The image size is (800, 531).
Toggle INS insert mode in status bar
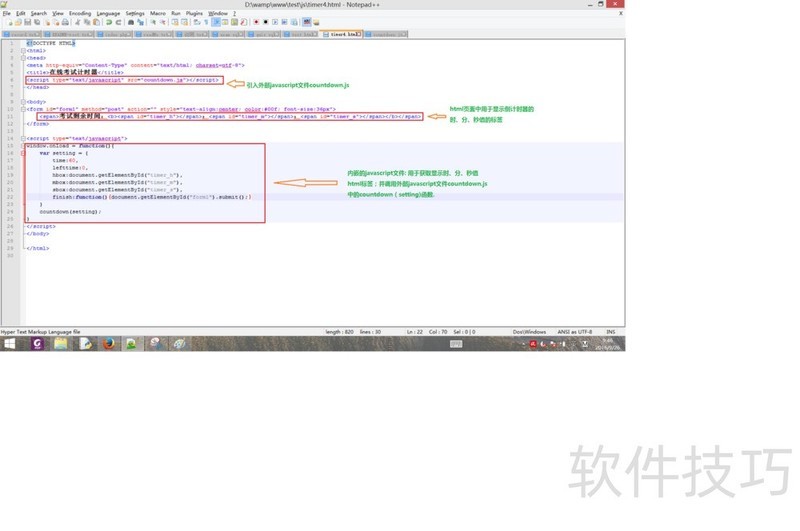pyautogui.click(x=610, y=332)
